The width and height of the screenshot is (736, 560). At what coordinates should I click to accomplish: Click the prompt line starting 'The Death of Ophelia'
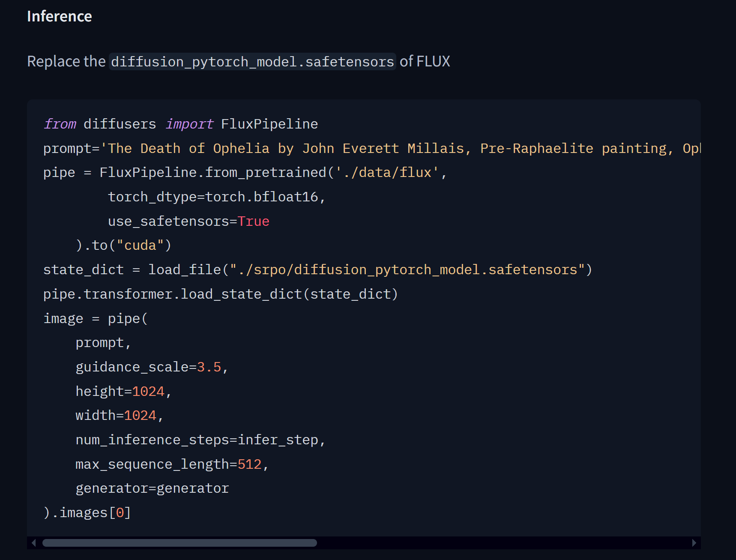tap(372, 148)
